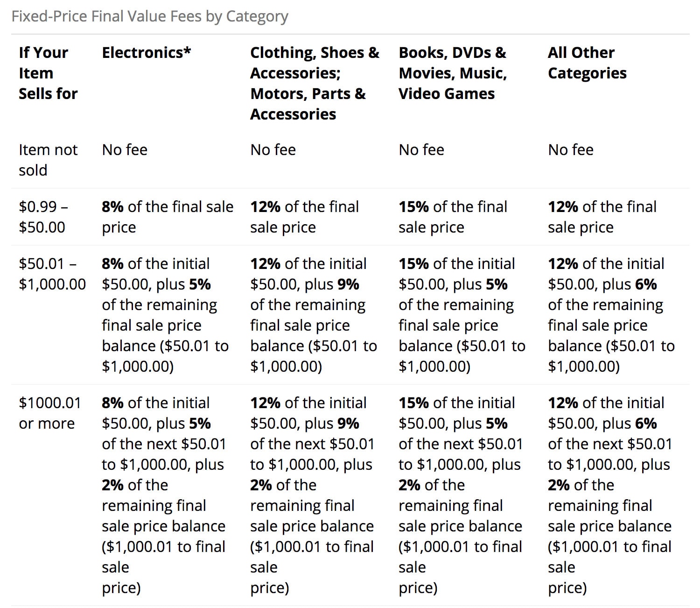The width and height of the screenshot is (700, 608).
Task: Click Books, DVDs & Movies header
Action: coord(453,73)
